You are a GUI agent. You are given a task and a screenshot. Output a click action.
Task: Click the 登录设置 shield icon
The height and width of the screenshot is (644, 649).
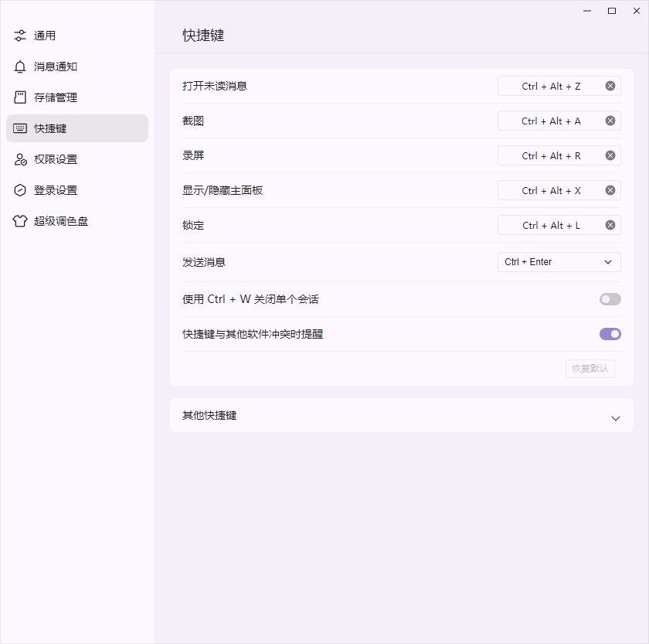19,190
